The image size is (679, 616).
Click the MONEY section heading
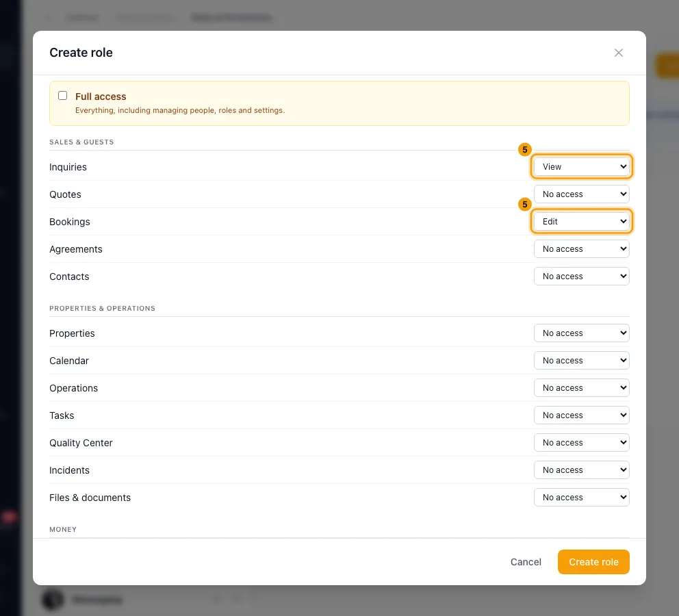63,530
